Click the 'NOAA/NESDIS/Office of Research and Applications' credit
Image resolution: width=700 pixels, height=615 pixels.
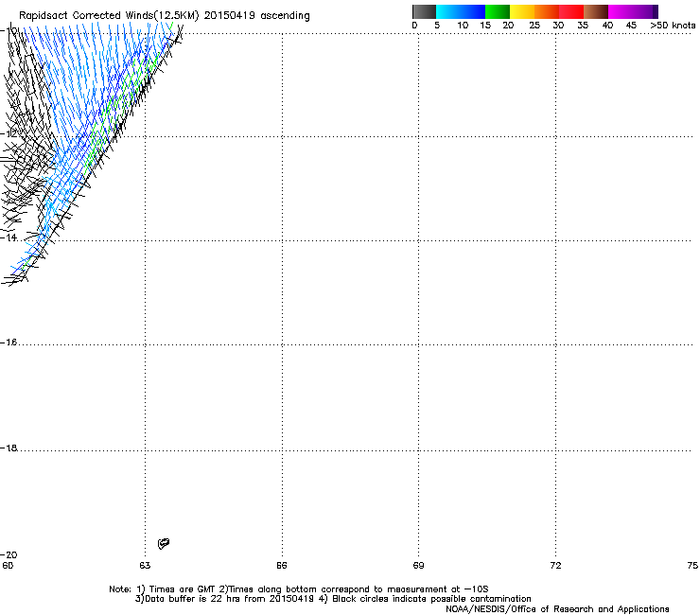tap(557, 609)
